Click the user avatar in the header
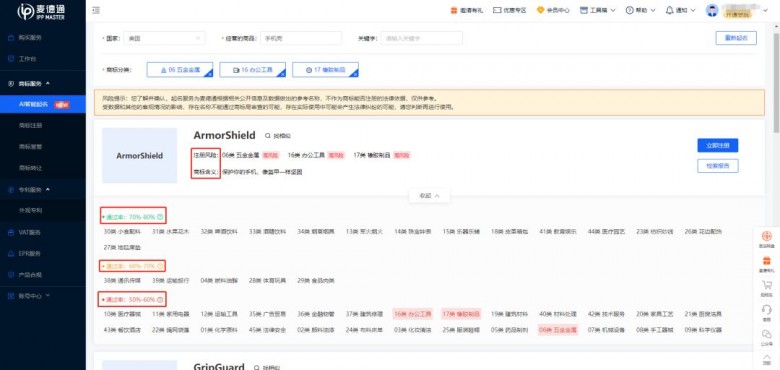 click(x=712, y=10)
